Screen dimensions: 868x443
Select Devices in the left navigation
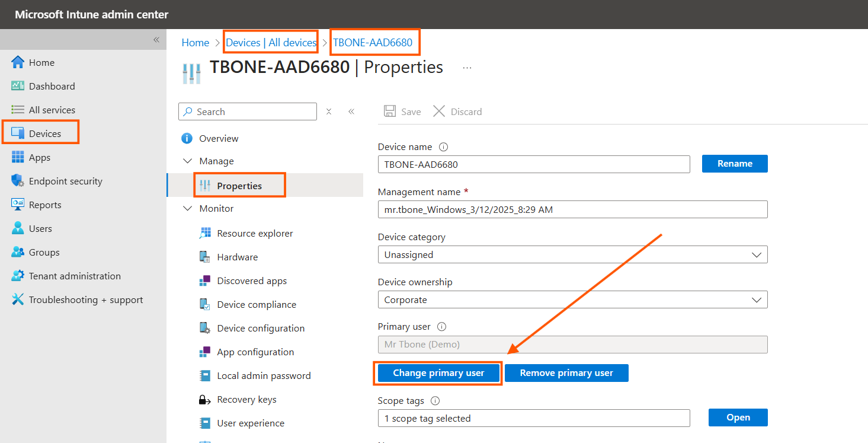45,133
